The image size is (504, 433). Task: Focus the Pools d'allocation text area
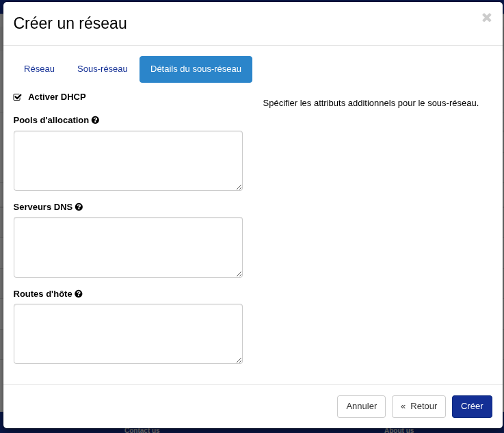(x=128, y=161)
